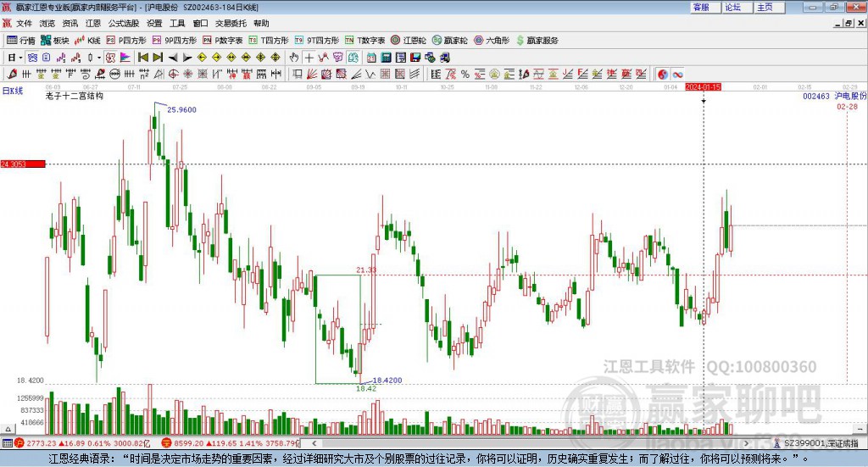The height and width of the screenshot is (467, 868).
Task: Select the crosshair cursor tool
Action: (309, 58)
